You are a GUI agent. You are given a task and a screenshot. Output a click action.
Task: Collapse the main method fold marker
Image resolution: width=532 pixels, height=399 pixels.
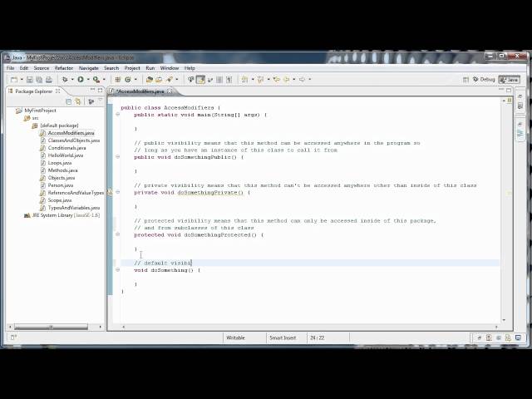(x=118, y=115)
